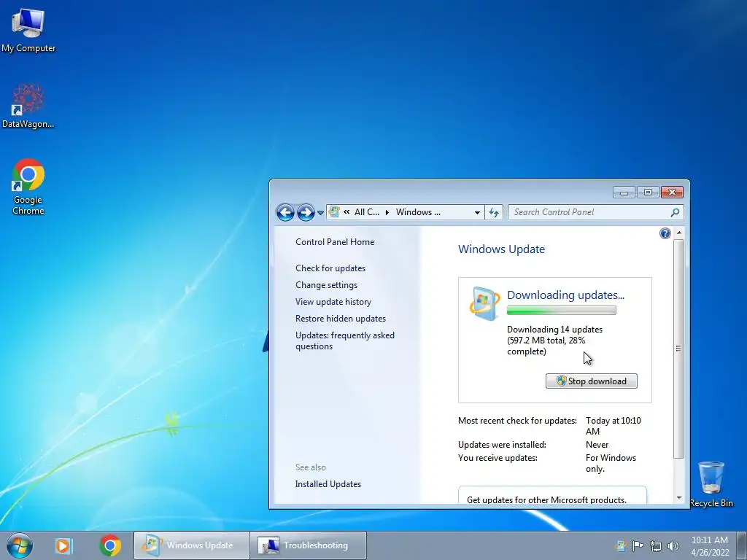This screenshot has height=560, width=747.
Task: Expand the arrow after All C... breadcrumb
Action: (387, 212)
